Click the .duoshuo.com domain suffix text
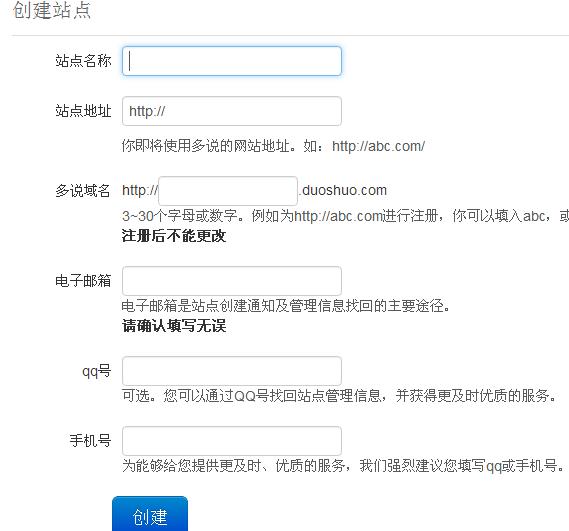Viewport: 569px width, 531px height. click(343, 190)
